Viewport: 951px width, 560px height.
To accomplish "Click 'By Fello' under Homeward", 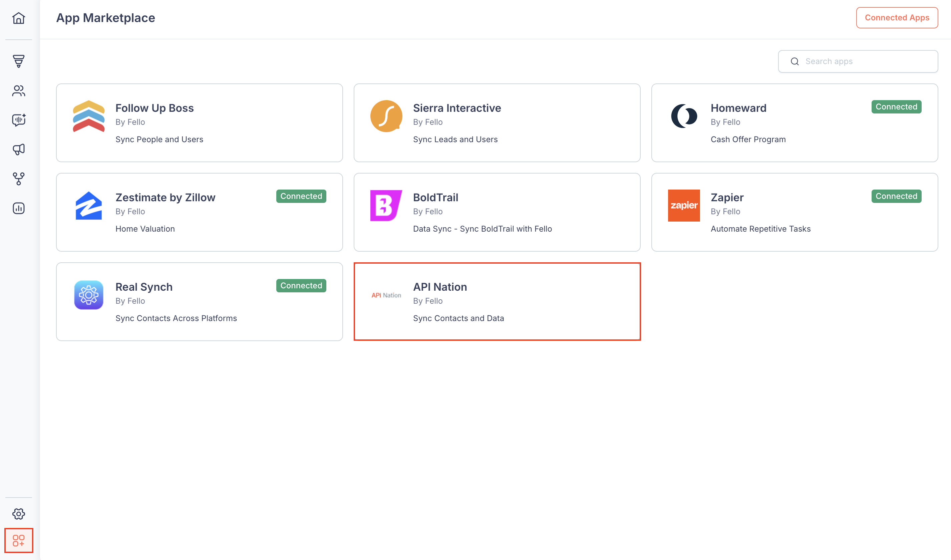I will pyautogui.click(x=725, y=122).
